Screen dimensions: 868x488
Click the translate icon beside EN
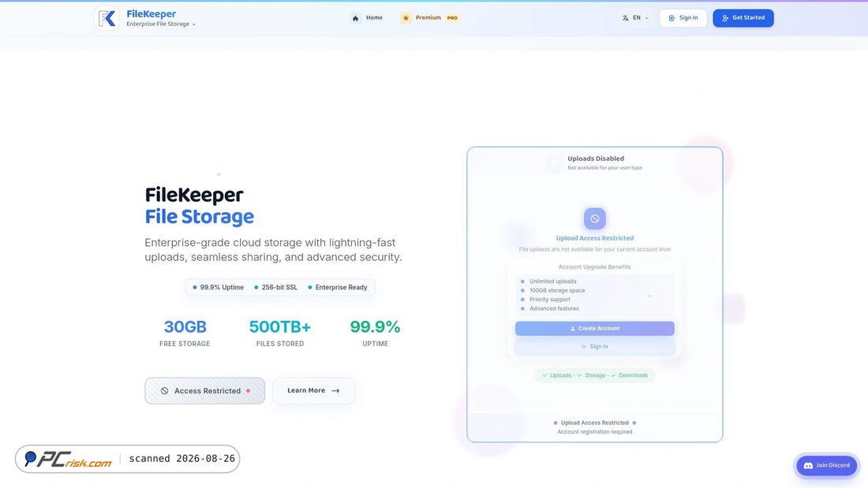625,18
